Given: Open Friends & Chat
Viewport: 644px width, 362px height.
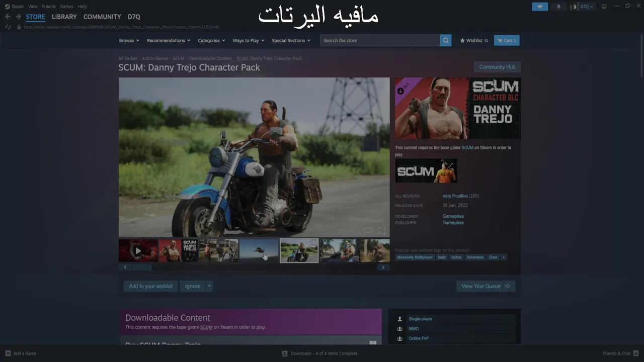Looking at the screenshot, I should click(620, 353).
